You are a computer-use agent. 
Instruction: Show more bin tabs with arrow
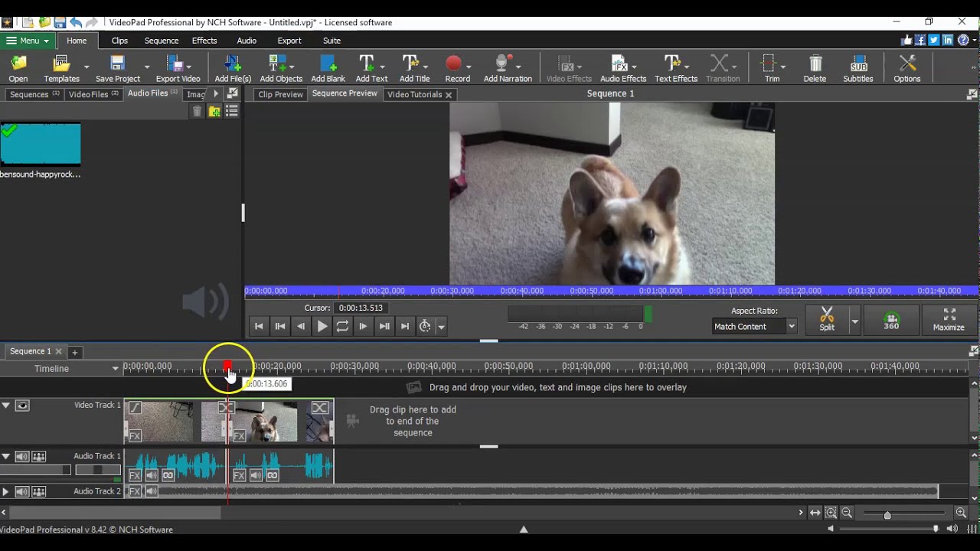click(216, 94)
